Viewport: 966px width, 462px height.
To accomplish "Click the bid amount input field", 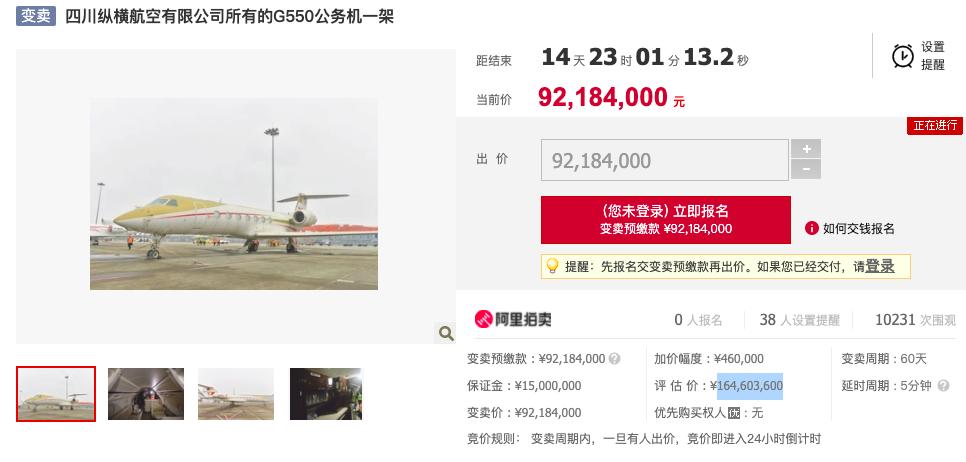I will [x=665, y=160].
